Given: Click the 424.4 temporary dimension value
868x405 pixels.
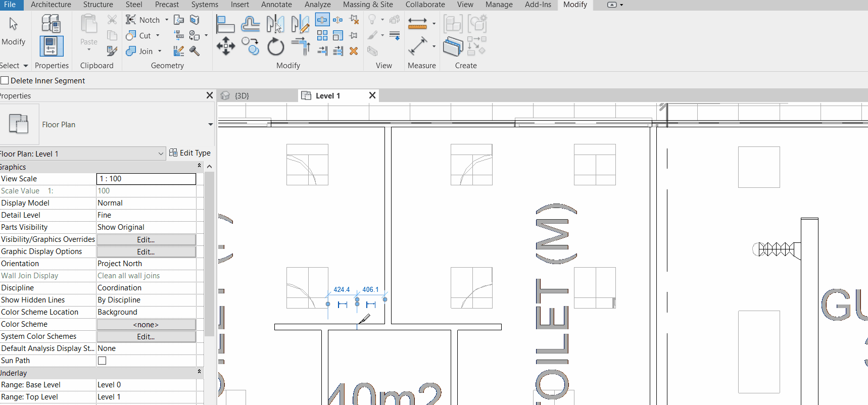Looking at the screenshot, I should [342, 290].
